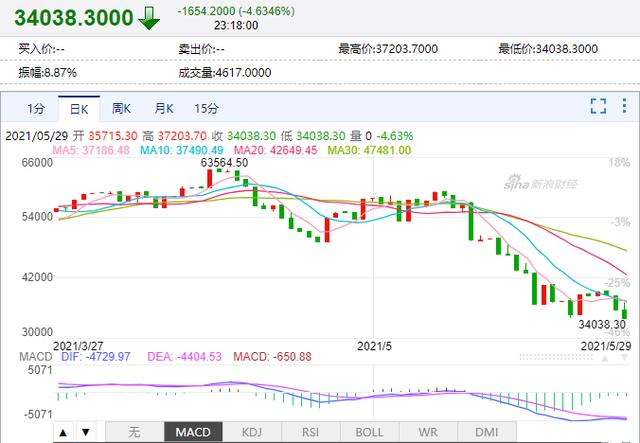Click the 66000 y-axis label
The height and width of the screenshot is (443, 640).
pyautogui.click(x=38, y=163)
